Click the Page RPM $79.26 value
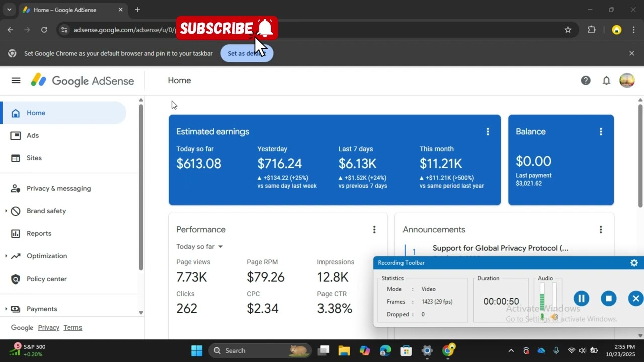The width and height of the screenshot is (644, 362). click(x=266, y=277)
